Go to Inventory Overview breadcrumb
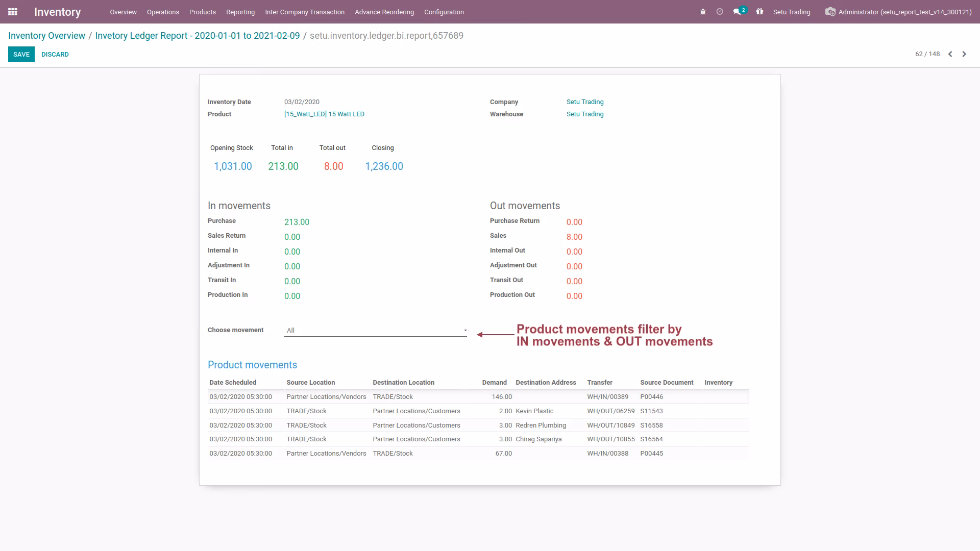This screenshot has height=551, width=980. pos(46,36)
